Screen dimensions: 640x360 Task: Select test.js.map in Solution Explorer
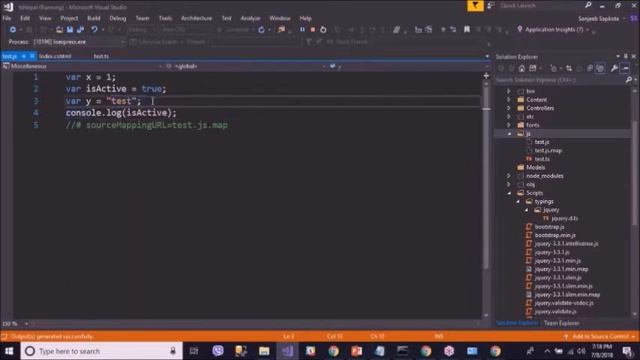point(548,151)
